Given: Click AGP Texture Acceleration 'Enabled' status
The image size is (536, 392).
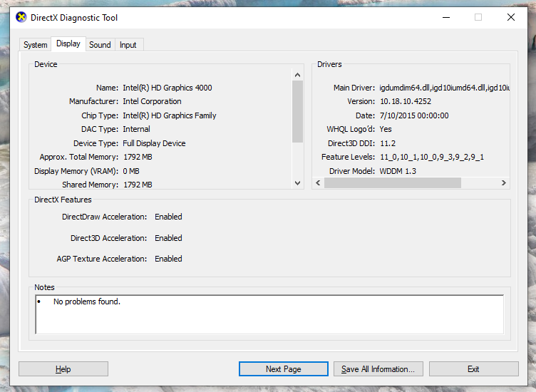Looking at the screenshot, I should (x=168, y=259).
